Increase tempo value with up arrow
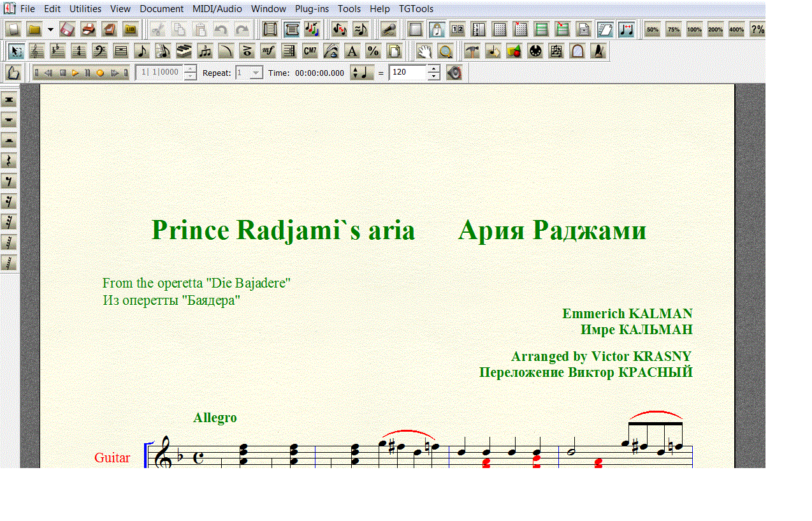 (x=433, y=69)
